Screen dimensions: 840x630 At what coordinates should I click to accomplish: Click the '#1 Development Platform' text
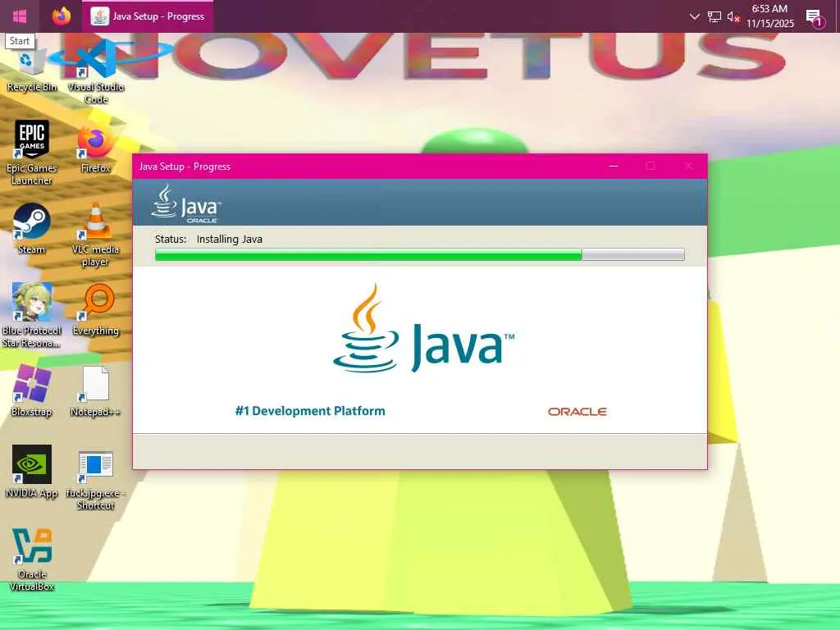pos(310,411)
